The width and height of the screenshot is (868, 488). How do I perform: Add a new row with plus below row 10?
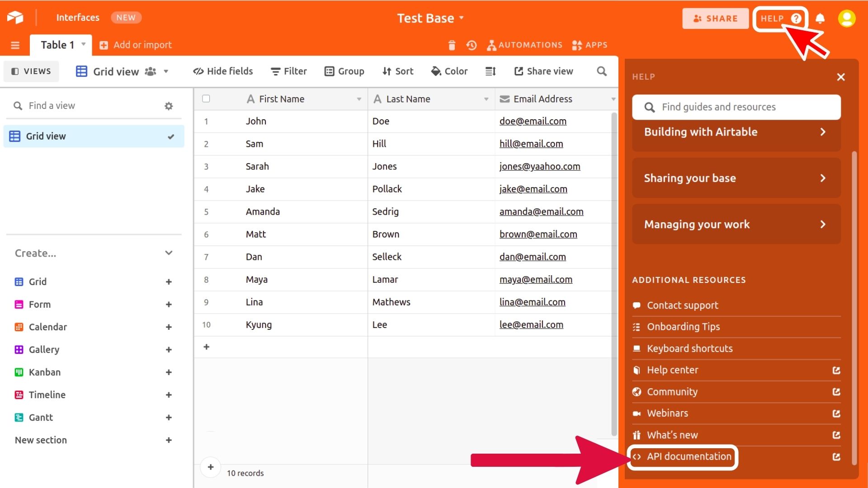click(207, 347)
